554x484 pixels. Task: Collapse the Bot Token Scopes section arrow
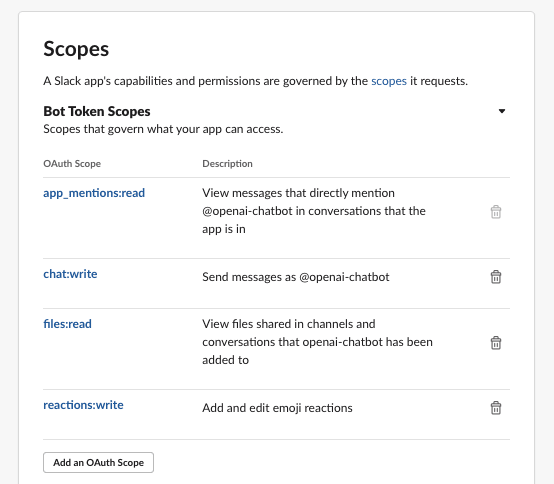pos(502,111)
